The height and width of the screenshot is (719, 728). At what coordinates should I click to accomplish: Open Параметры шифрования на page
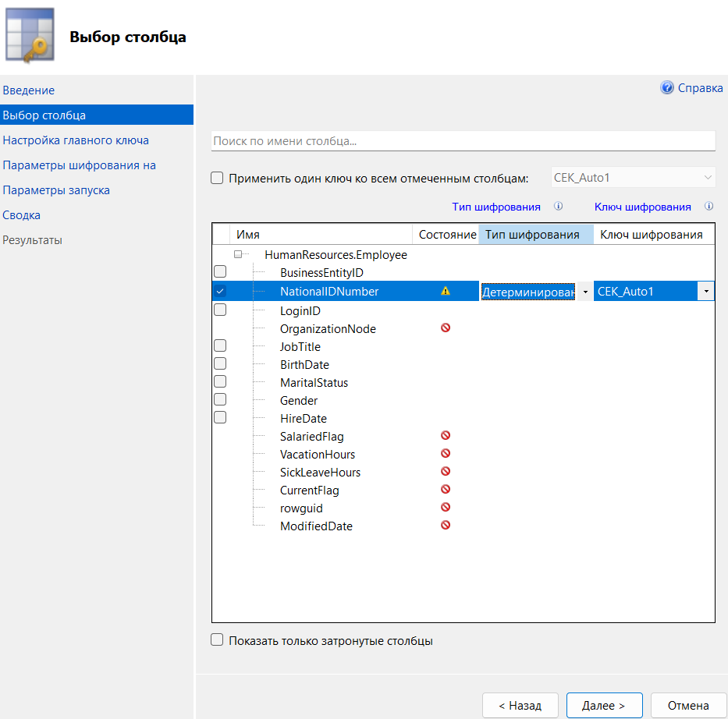(79, 165)
